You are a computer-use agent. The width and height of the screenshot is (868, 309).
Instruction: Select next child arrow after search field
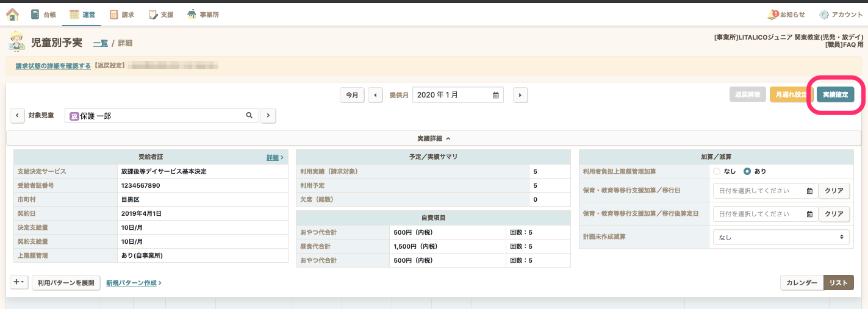click(268, 115)
